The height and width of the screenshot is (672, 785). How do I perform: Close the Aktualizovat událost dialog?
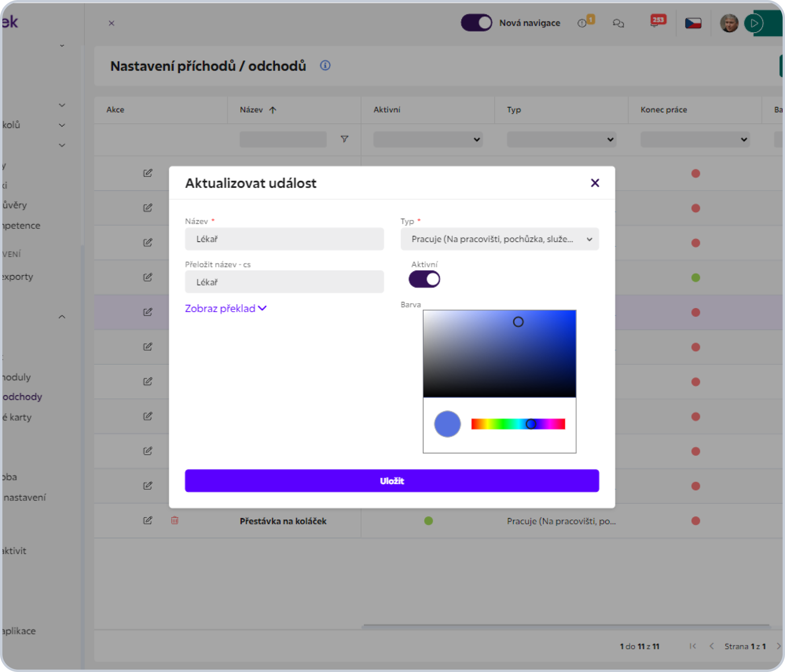(x=595, y=183)
